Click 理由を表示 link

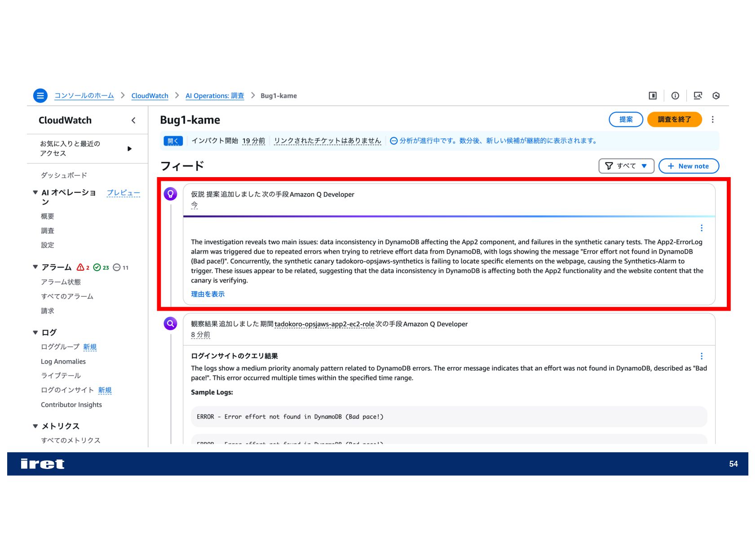coord(208,294)
